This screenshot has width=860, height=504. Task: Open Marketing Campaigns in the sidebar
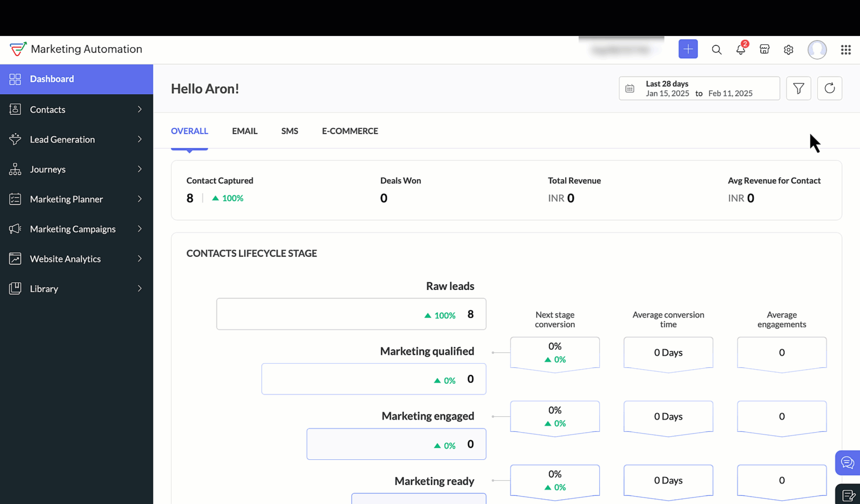[x=77, y=229]
